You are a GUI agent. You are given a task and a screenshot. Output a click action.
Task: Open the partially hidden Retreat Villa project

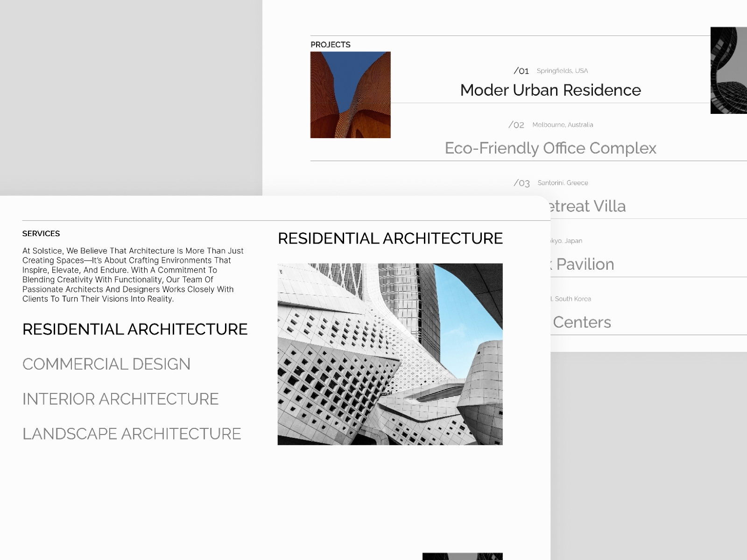pos(588,206)
